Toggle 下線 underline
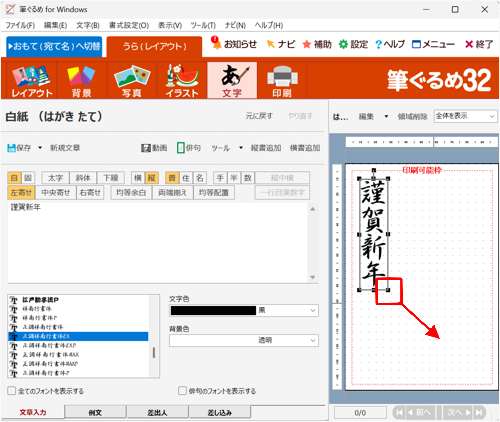 111,178
